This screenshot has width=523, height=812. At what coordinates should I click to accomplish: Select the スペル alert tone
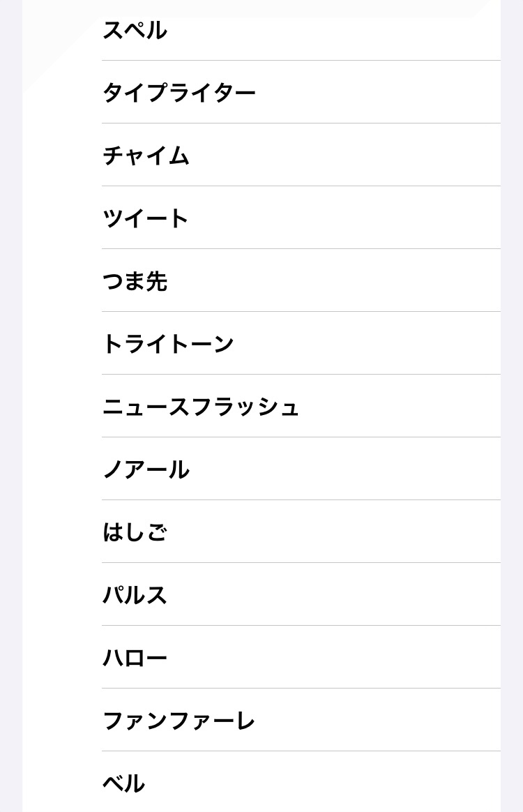coord(135,31)
